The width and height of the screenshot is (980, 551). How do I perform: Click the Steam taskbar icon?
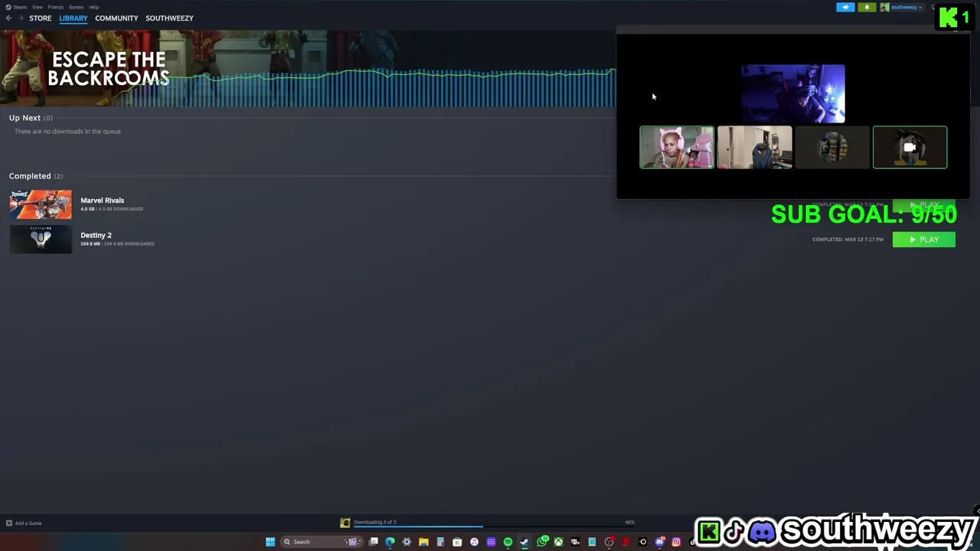pos(524,542)
